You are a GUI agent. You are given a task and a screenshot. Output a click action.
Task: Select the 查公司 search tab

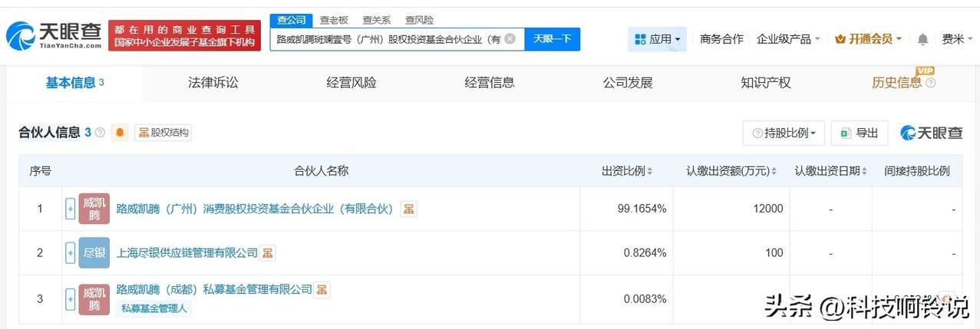point(291,20)
